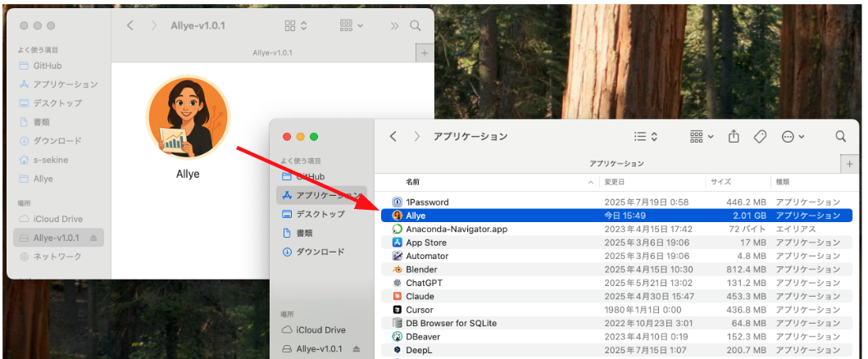Open ネットワーク in the sidebar
Image resolution: width=868 pixels, height=359 pixels.
click(x=50, y=256)
